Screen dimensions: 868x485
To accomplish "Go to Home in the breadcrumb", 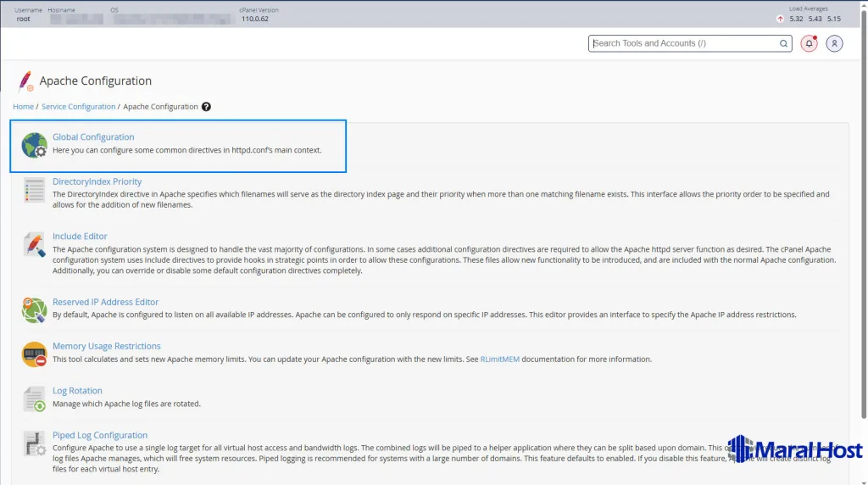I will pos(23,107).
